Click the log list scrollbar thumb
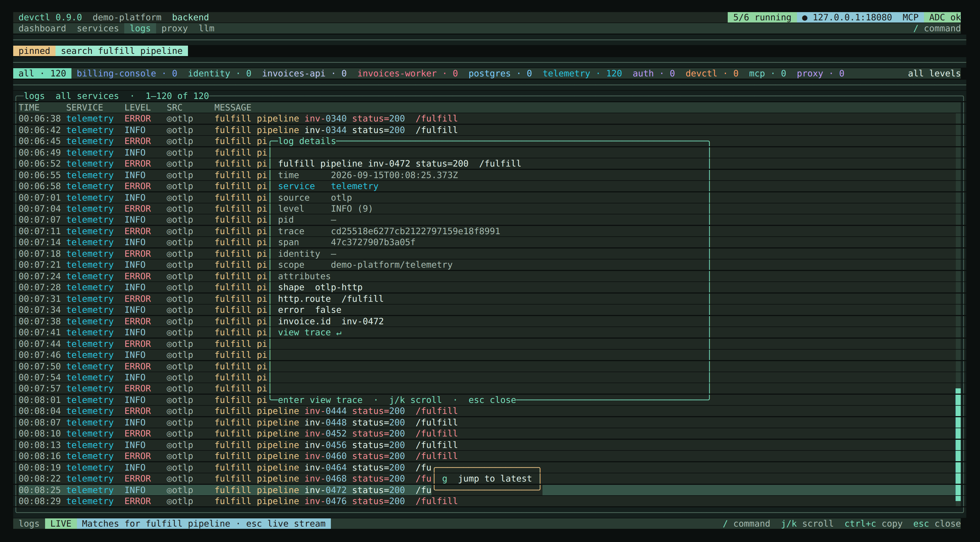980x542 pixels. 958,445
